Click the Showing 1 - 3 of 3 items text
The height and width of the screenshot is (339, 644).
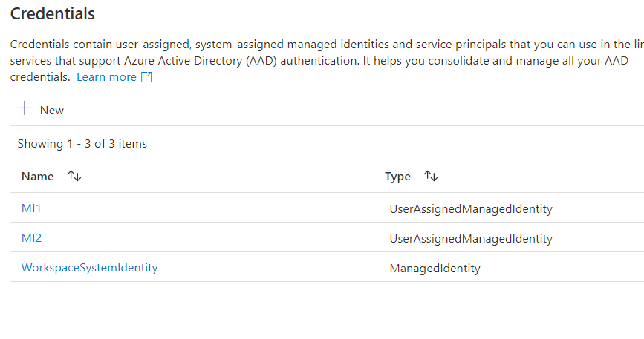click(x=82, y=144)
